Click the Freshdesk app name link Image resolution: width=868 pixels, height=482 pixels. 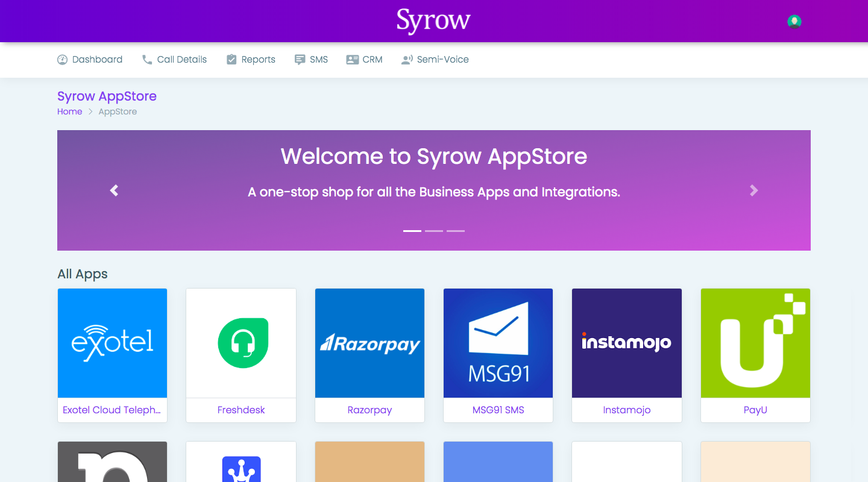pyautogui.click(x=241, y=410)
